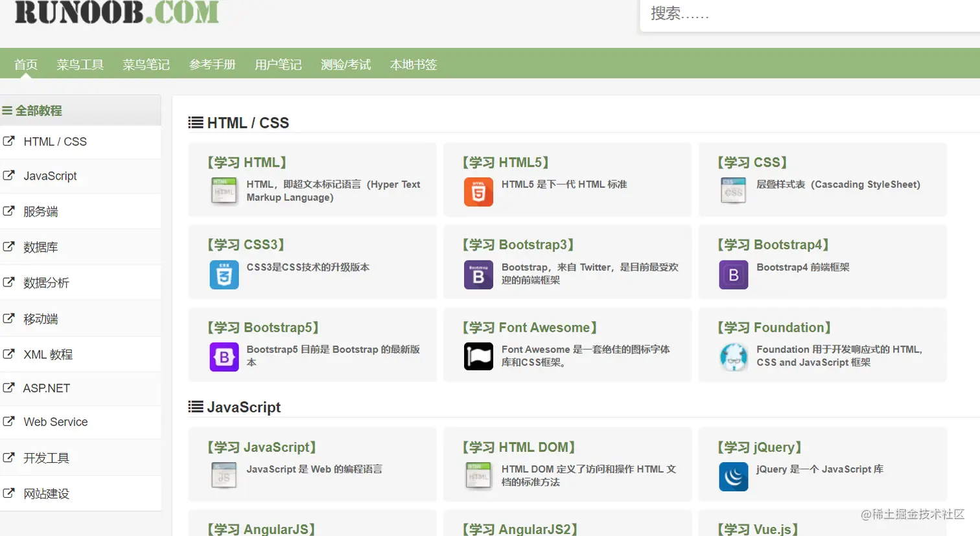The image size is (980, 536).
Task: Open 菜鸟工具 in the navigation bar
Action: tap(80, 65)
